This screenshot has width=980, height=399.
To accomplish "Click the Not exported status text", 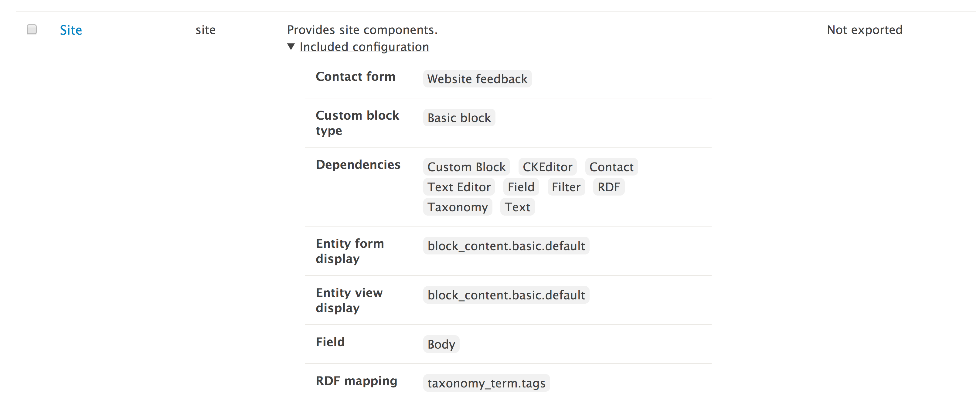I will (x=864, y=30).
